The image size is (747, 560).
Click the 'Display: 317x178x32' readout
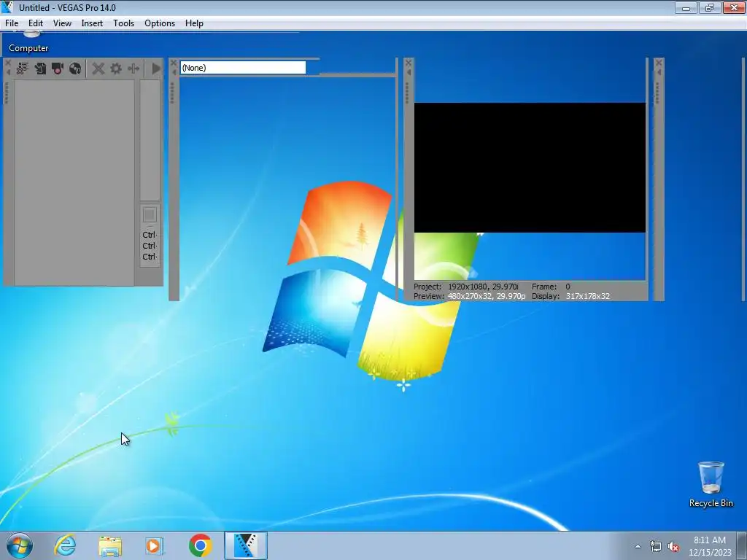pos(570,296)
